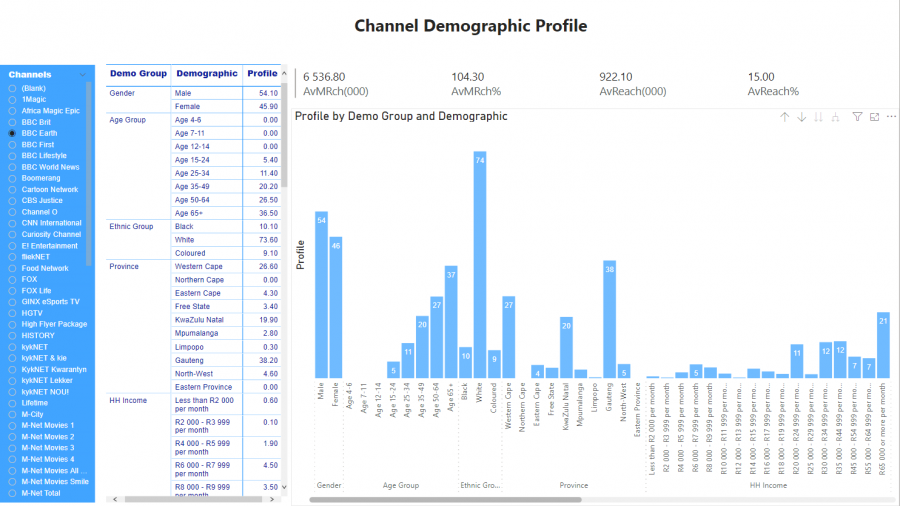Click table horizontal scroll left arrow

[x=115, y=499]
